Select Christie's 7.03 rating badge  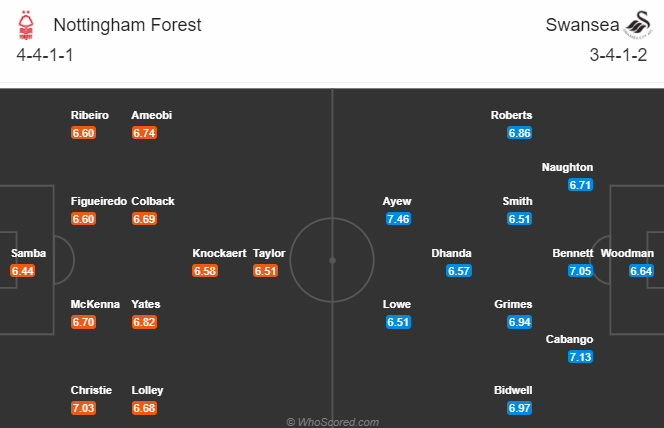pyautogui.click(x=83, y=408)
